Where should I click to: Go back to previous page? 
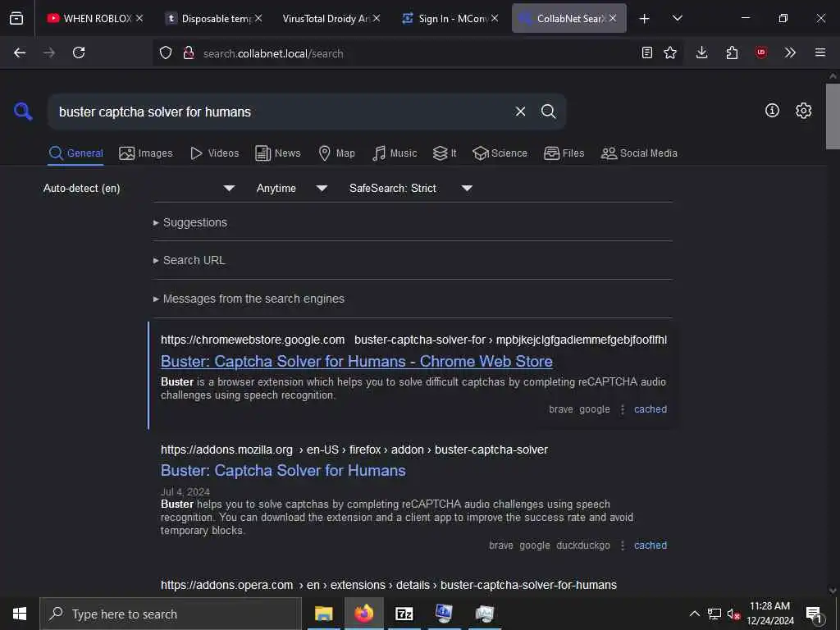click(20, 52)
